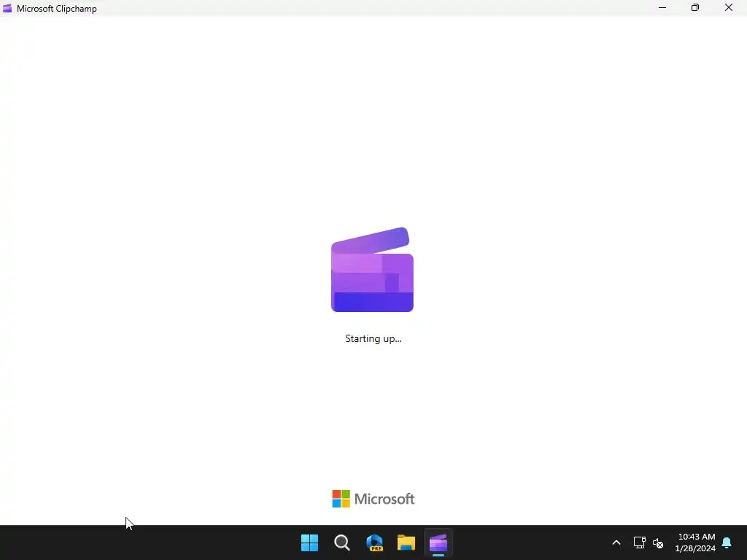Viewport: 747px width, 560px height.
Task: Launch Microsoft Edge from taskbar
Action: click(x=374, y=542)
